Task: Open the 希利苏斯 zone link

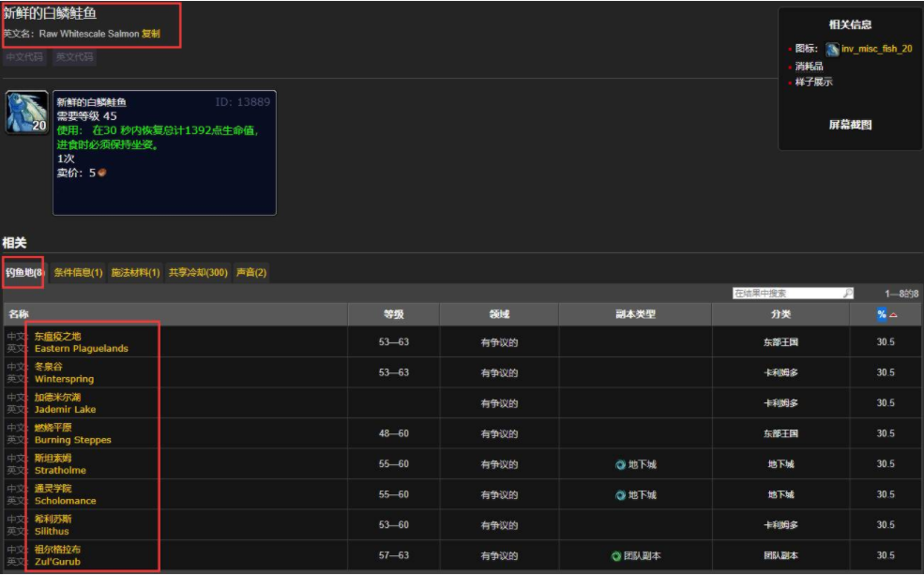Action: (53, 520)
